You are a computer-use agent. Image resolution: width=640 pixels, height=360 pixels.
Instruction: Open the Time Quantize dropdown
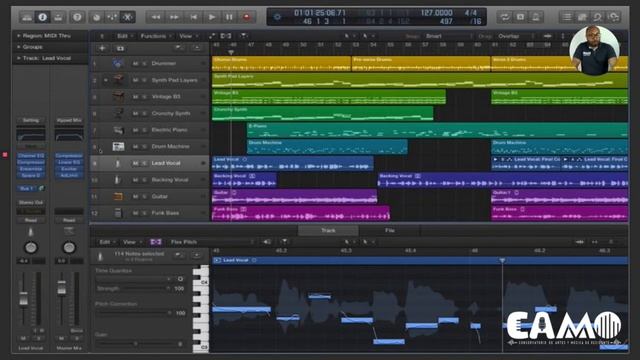(x=134, y=279)
